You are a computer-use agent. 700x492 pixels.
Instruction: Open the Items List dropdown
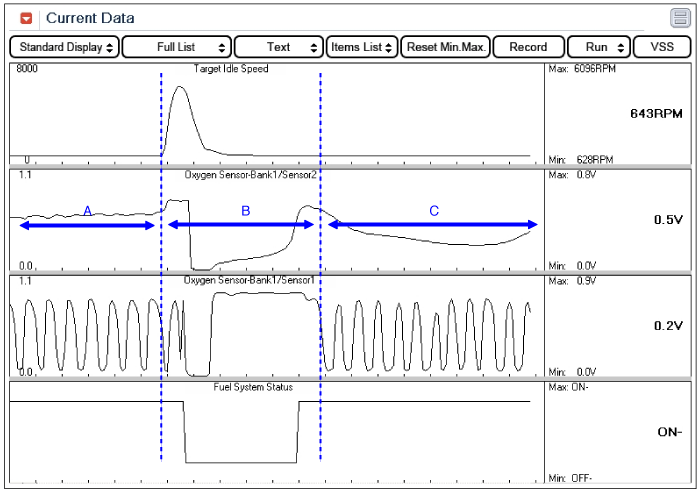click(x=362, y=47)
